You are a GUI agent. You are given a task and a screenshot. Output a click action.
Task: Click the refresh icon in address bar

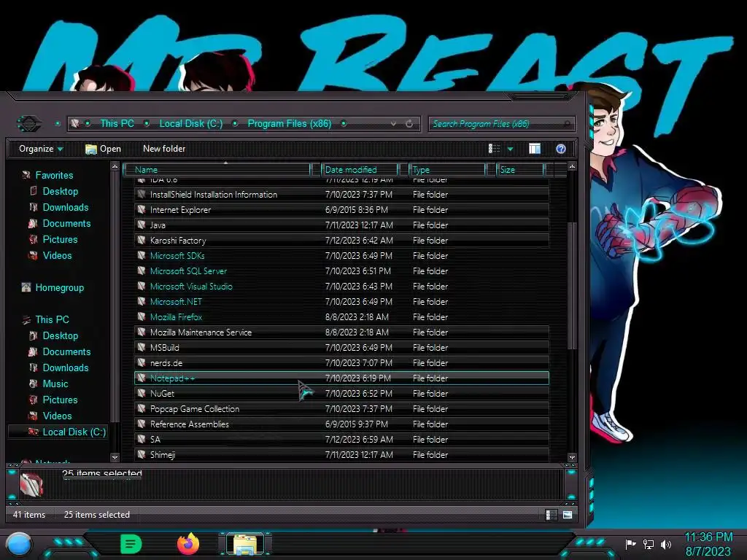pos(409,124)
